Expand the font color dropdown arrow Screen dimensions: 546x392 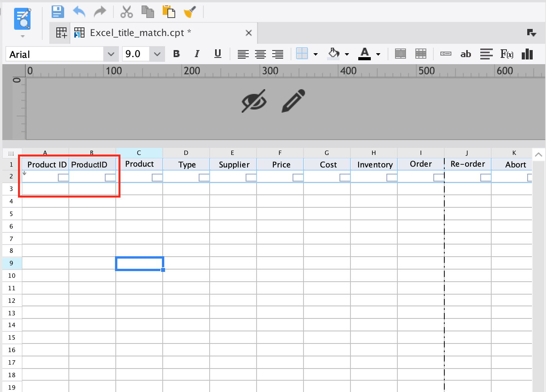tap(378, 54)
